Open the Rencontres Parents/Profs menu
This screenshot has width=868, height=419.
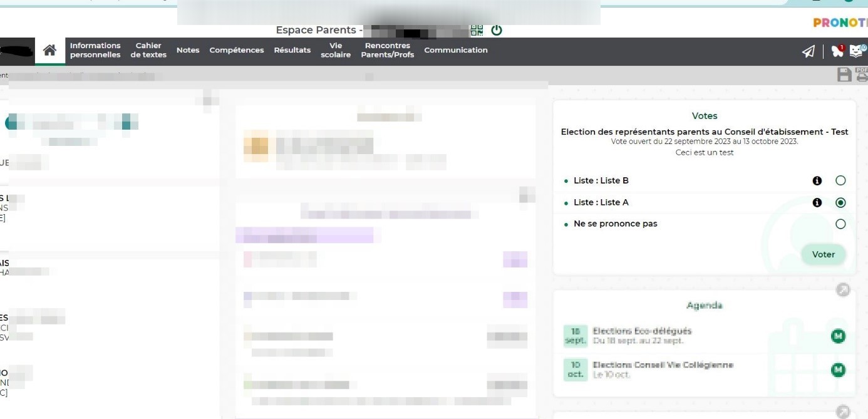point(388,51)
